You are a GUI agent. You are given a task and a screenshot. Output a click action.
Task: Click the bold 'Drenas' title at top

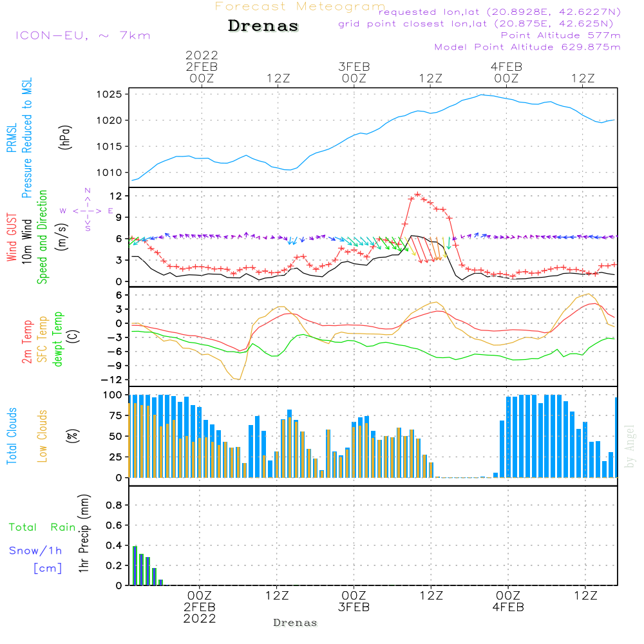click(x=263, y=26)
